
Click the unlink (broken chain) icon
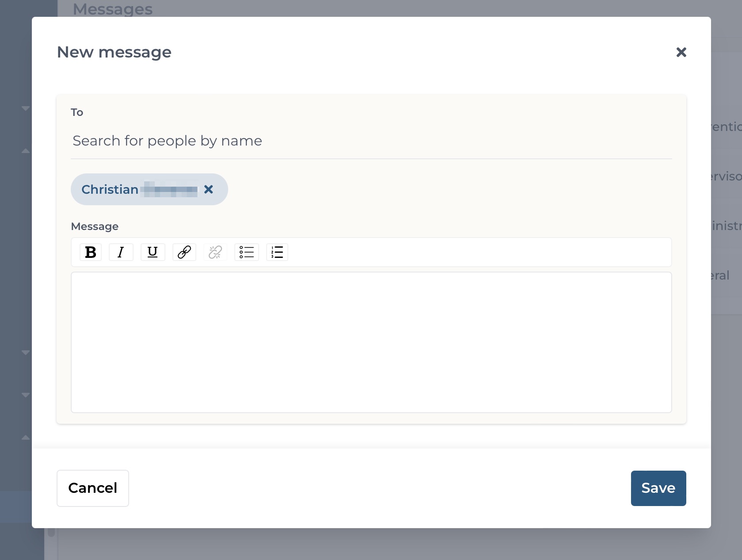(215, 252)
